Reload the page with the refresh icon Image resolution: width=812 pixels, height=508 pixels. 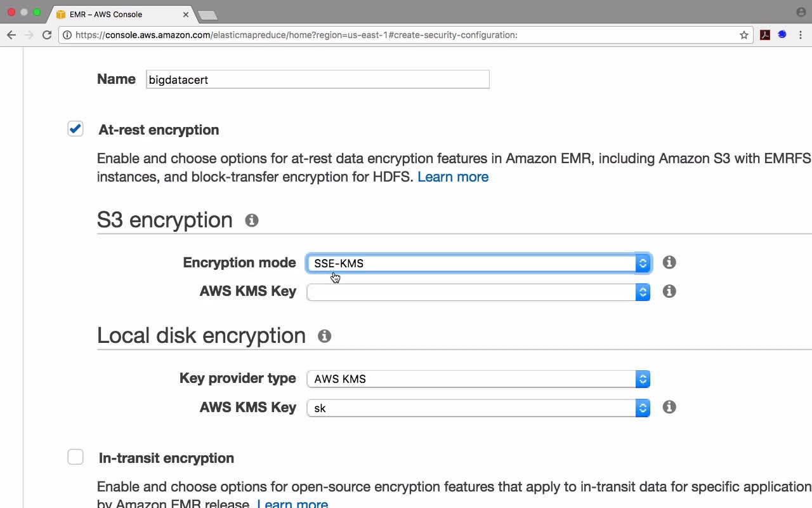(47, 35)
